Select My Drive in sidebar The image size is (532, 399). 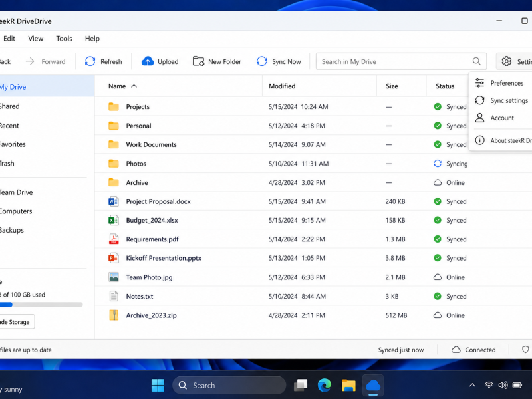point(47,87)
